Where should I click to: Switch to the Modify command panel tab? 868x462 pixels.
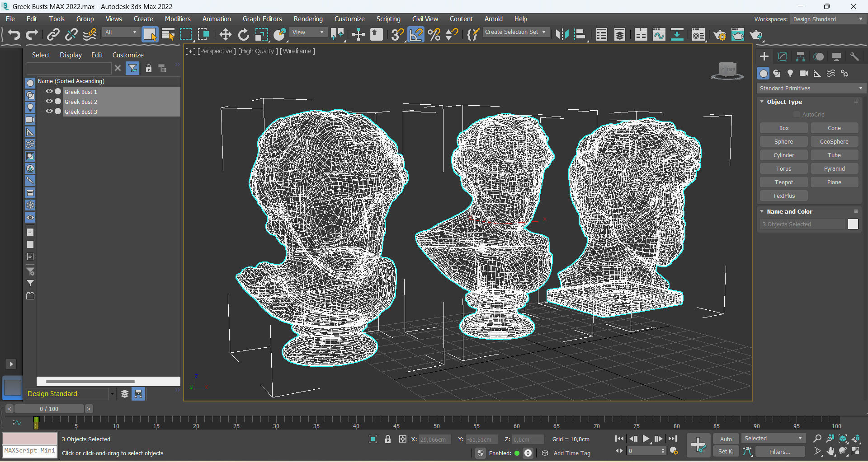click(x=782, y=56)
